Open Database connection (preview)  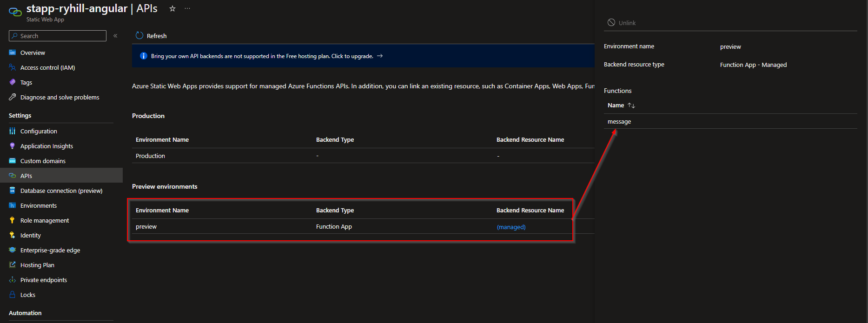pos(61,191)
